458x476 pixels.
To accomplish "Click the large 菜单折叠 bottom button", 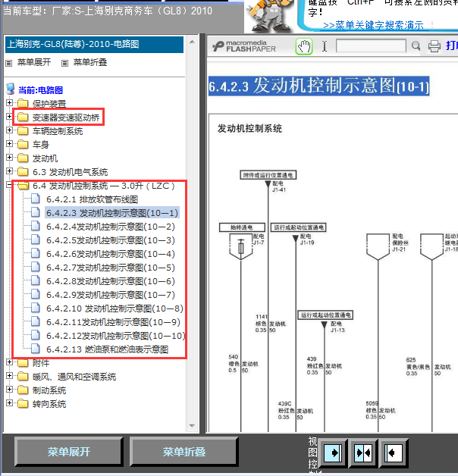I will (184, 452).
